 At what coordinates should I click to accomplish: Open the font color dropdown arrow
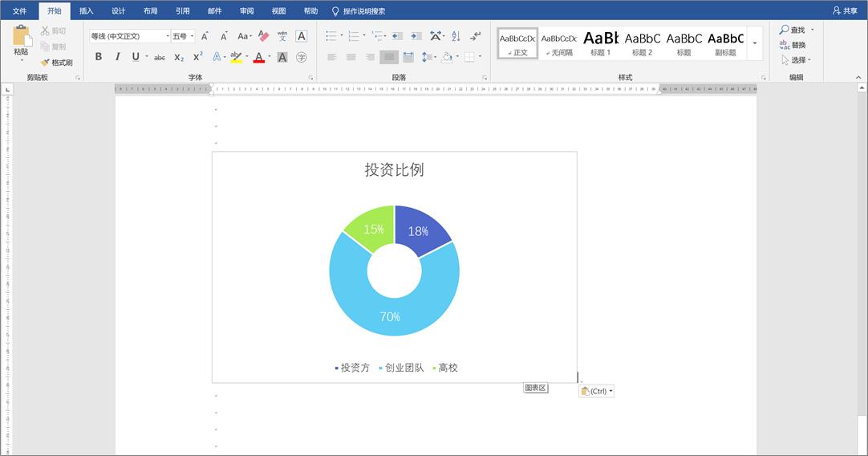pos(270,56)
